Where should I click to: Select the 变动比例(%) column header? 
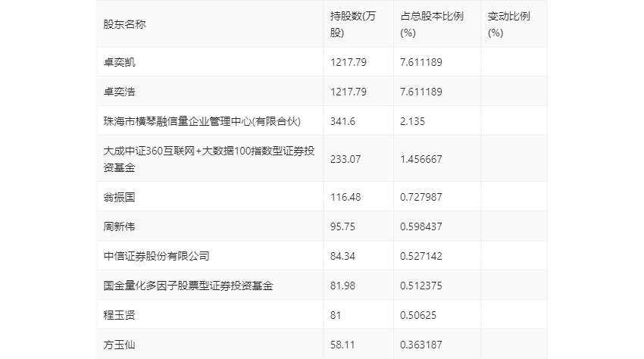coord(509,24)
